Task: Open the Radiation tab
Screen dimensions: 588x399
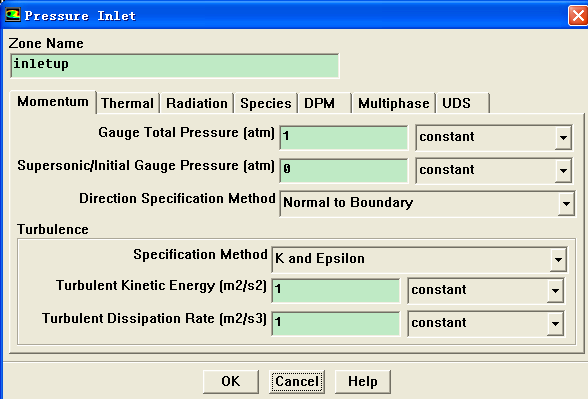Action: 196,103
